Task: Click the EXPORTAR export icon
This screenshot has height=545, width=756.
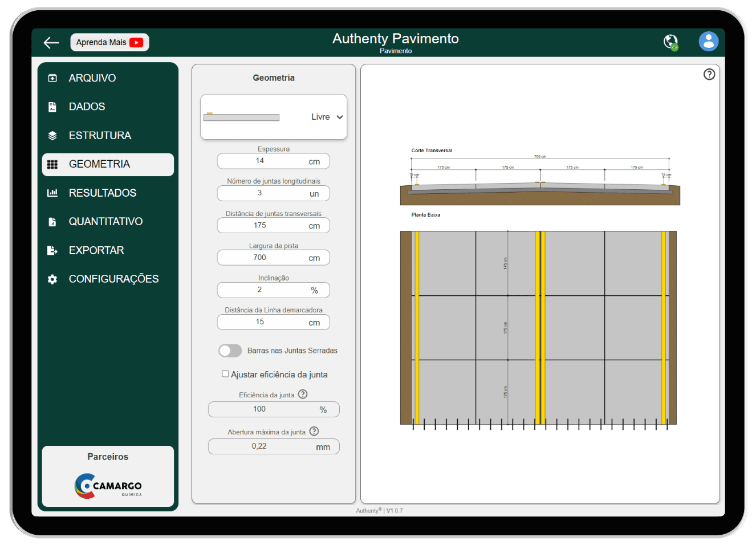Action: [52, 250]
